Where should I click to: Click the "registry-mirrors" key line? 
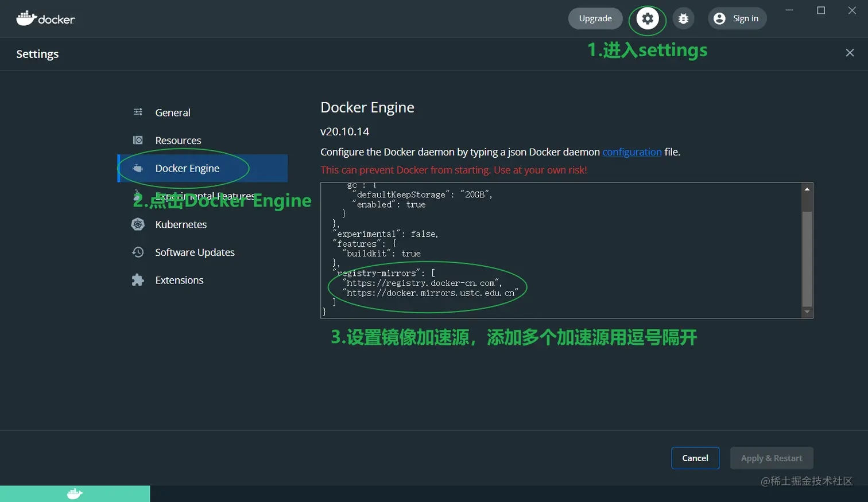pos(383,273)
